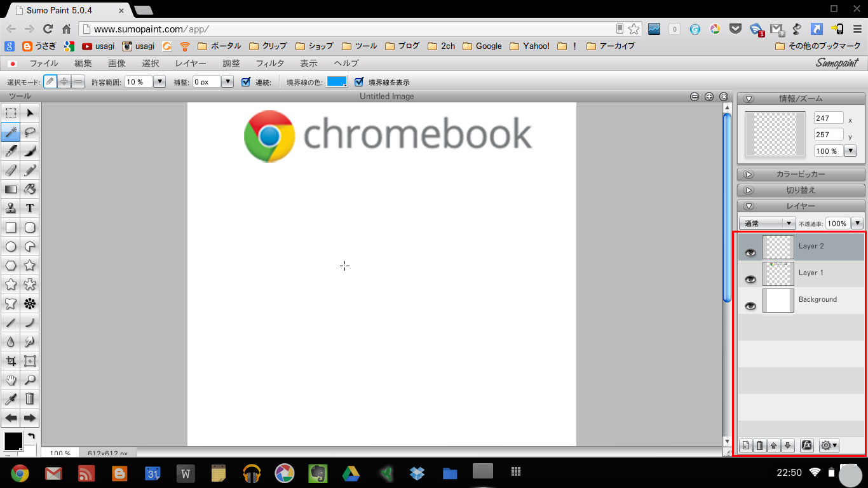The image size is (868, 488).
Task: Collapse the 情報/ズーム panel
Action: [x=748, y=98]
